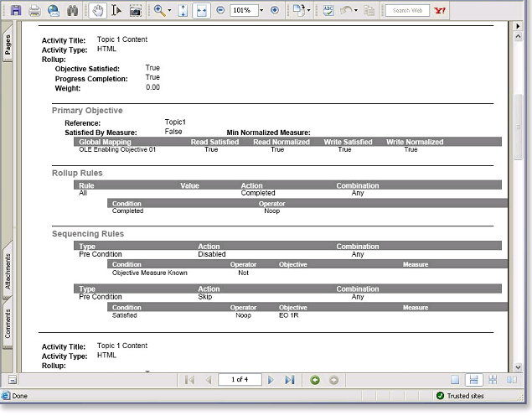The height and width of the screenshot is (416, 532).
Task: Click the Search Web input box
Action: click(407, 11)
